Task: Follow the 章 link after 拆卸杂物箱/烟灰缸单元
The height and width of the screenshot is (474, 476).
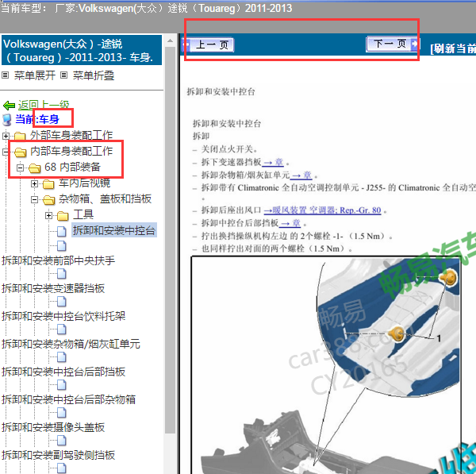Action: click(x=301, y=175)
